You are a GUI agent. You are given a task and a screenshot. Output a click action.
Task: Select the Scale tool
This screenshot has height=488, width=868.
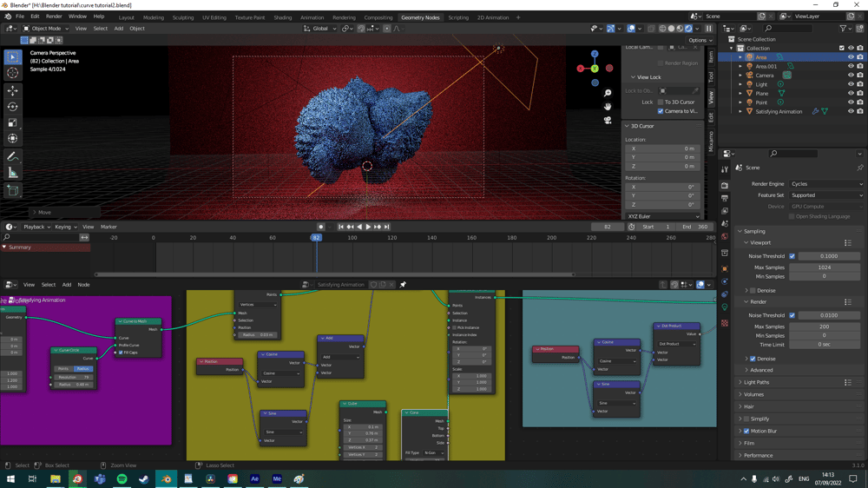click(13, 122)
